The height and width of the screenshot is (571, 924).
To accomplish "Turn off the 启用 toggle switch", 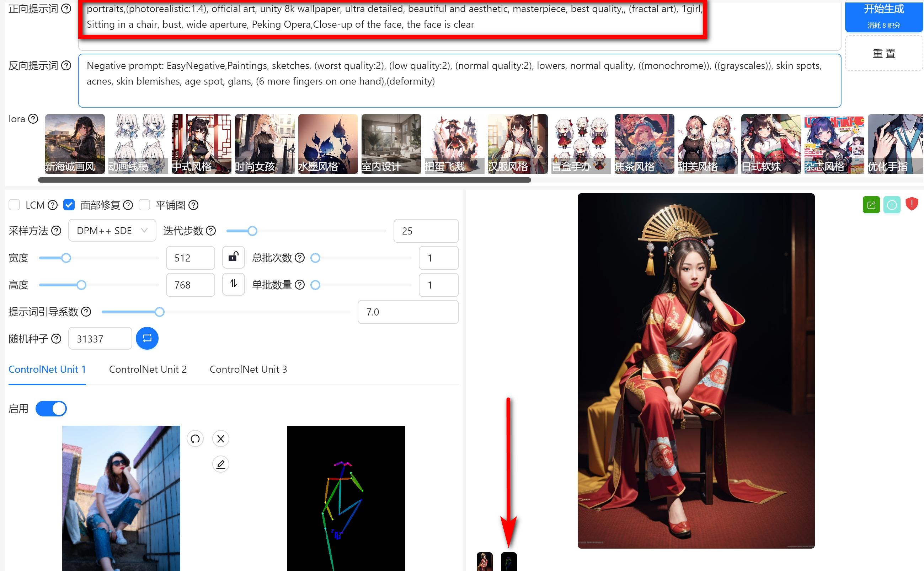I will pyautogui.click(x=51, y=409).
